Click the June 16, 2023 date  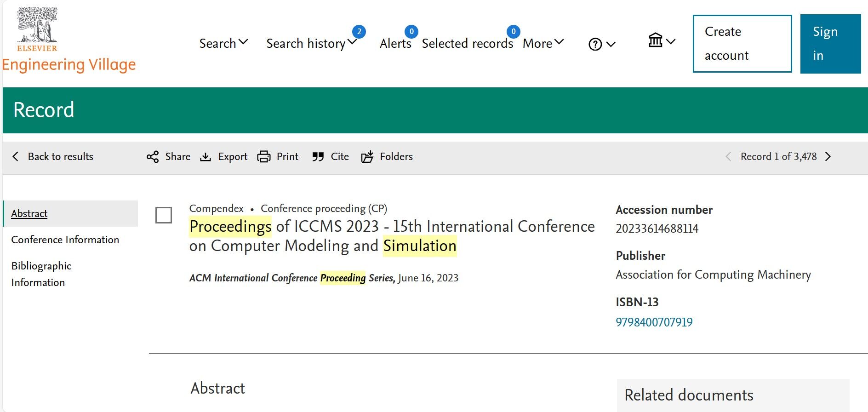click(428, 278)
